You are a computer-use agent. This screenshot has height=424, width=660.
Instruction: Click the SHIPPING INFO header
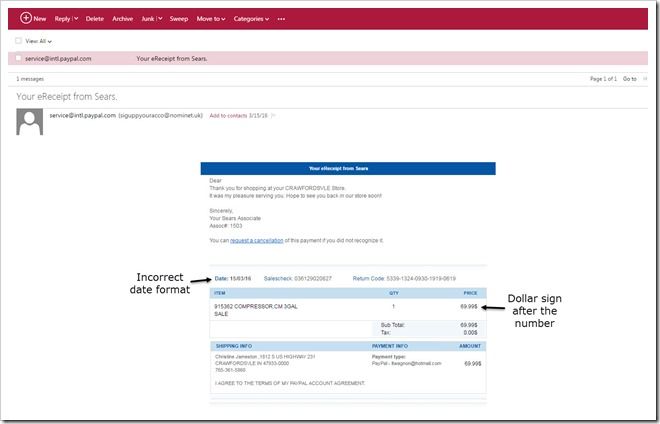pos(234,346)
